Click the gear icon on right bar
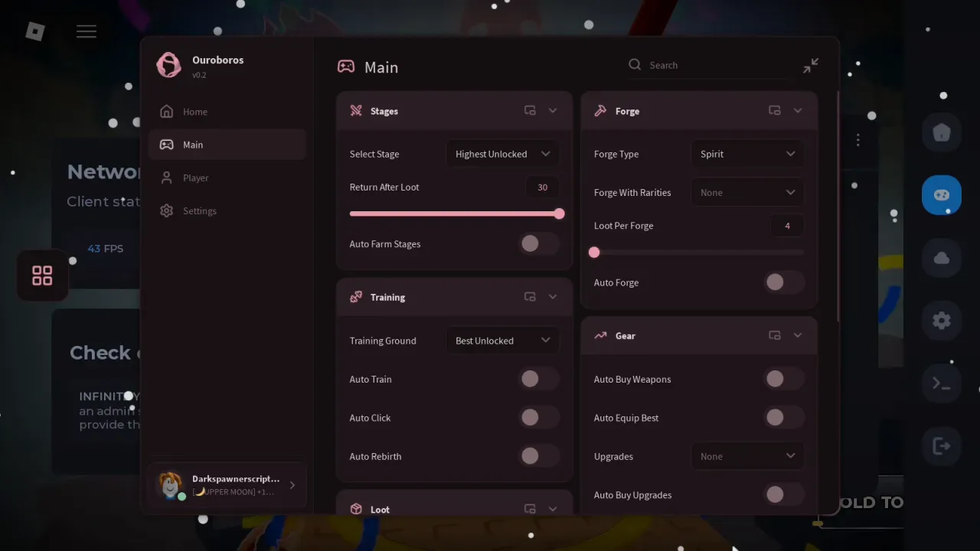980x551 pixels. 942,321
